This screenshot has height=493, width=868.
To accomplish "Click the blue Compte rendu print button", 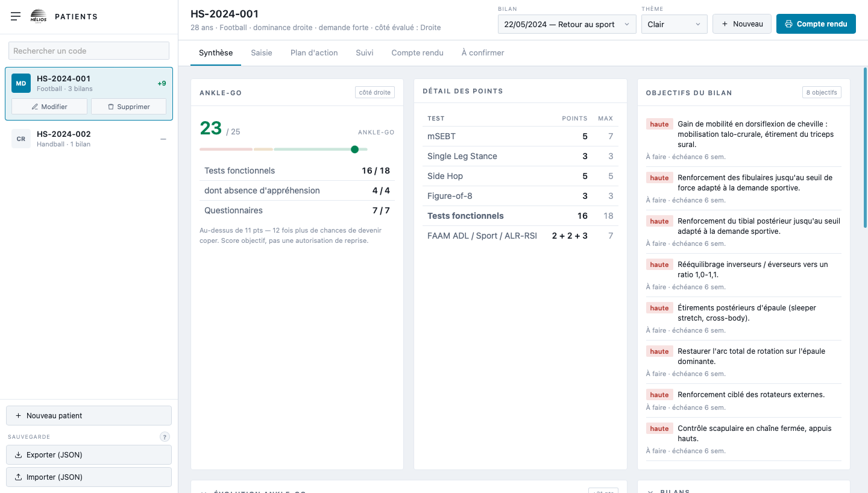I will tap(816, 24).
